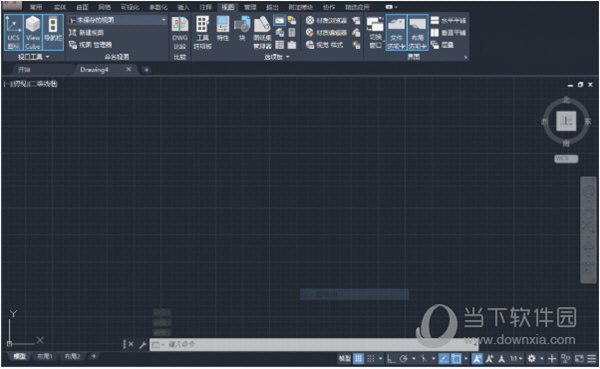Click the switch windows button
Screen dimensions: 600x369
click(375, 33)
